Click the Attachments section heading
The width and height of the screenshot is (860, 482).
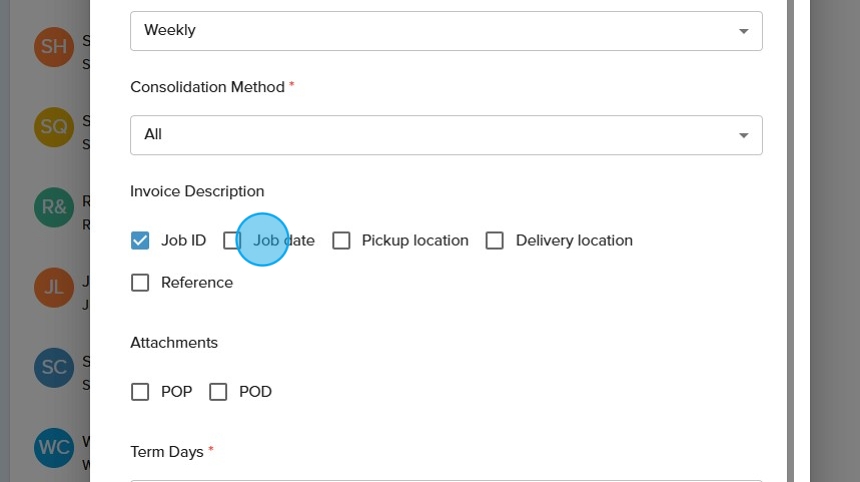coord(174,342)
